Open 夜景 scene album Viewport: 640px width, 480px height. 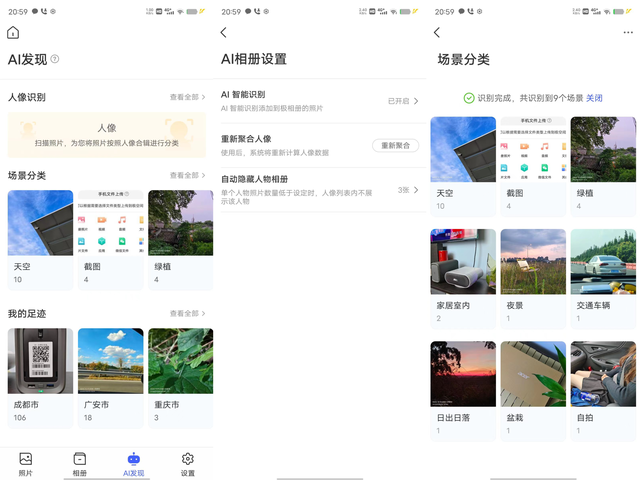click(533, 279)
